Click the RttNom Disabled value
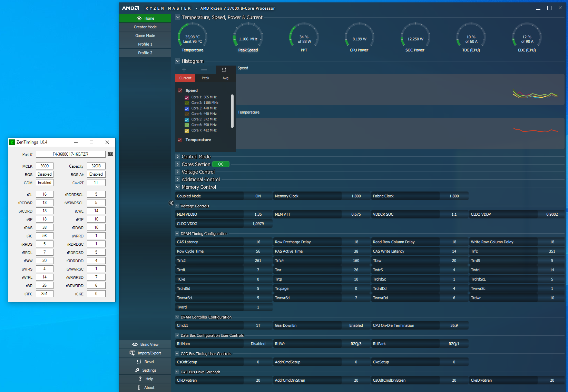This screenshot has width=568, height=392. [258, 344]
